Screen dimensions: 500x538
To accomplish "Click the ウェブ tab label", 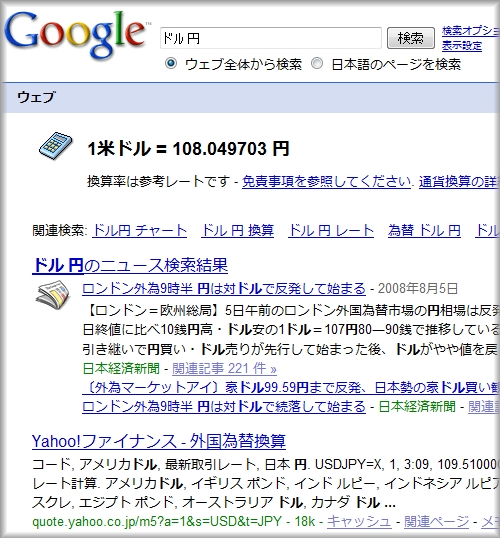I will click(x=36, y=97).
